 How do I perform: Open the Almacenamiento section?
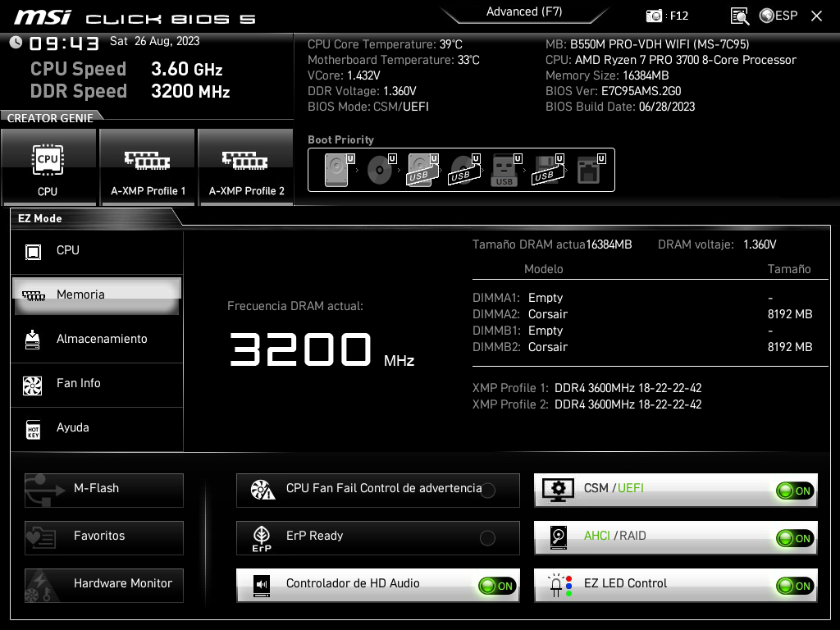pyautogui.click(x=97, y=339)
